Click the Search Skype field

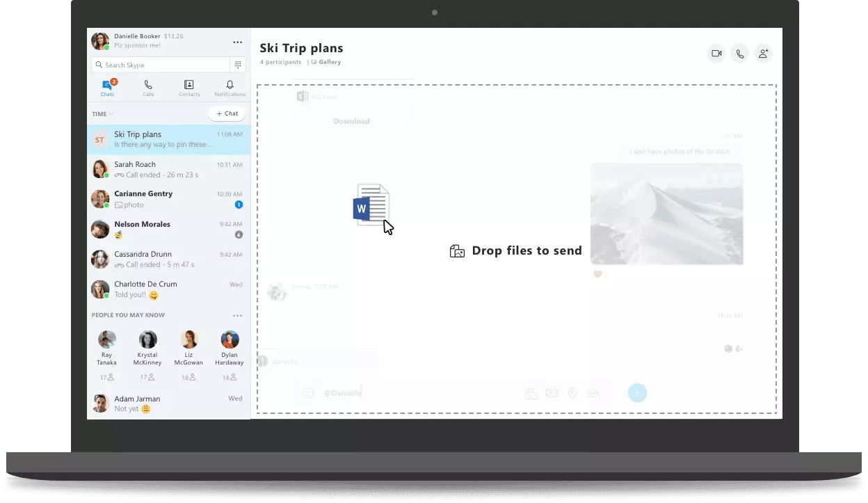click(161, 65)
